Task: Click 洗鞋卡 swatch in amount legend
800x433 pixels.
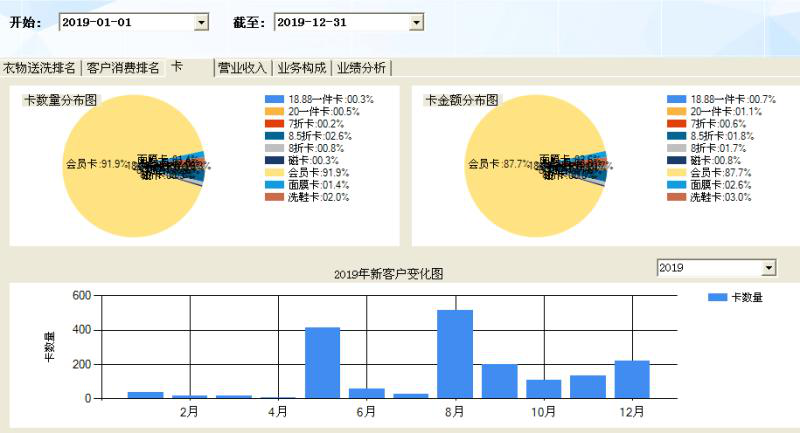Action: pos(677,197)
